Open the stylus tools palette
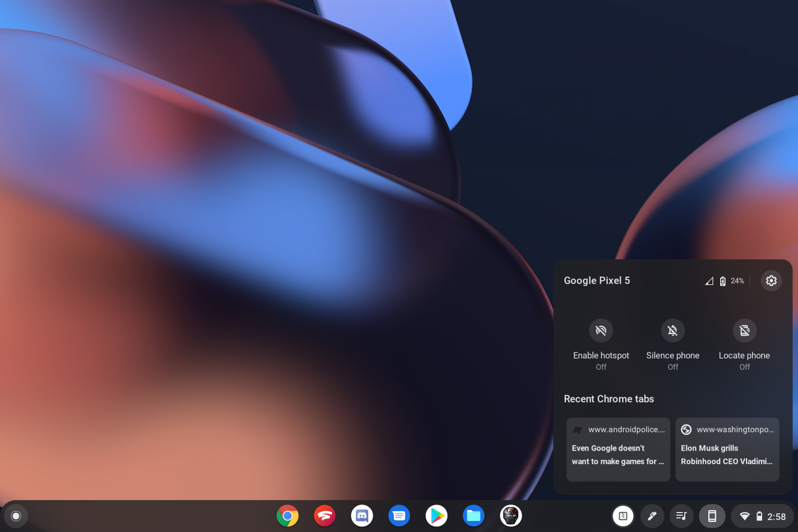 [x=652, y=516]
